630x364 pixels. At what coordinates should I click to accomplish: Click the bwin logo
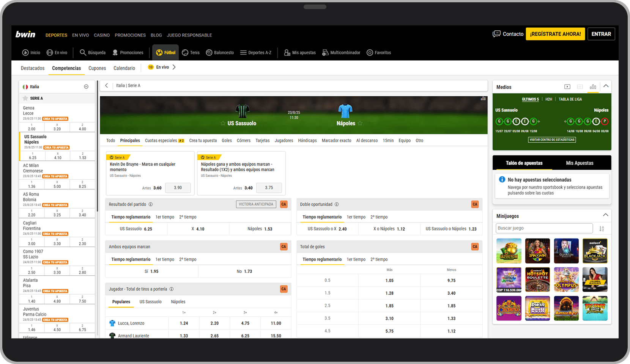pyautogui.click(x=25, y=35)
